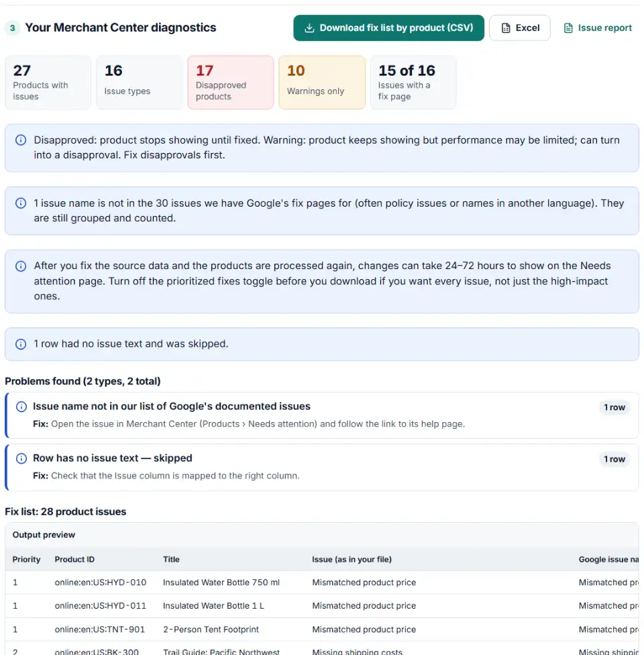This screenshot has width=644, height=655.
Task: Click 1 row badge for skipped row problem
Action: click(614, 459)
